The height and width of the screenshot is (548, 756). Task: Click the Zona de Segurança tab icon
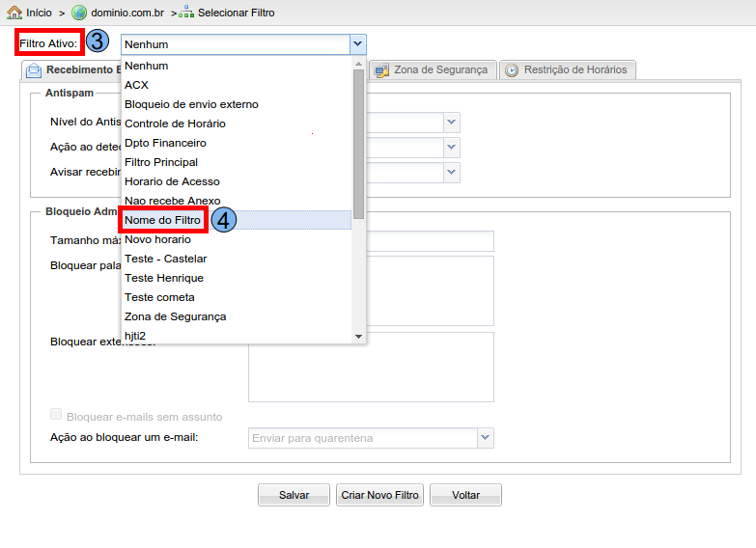(x=381, y=70)
